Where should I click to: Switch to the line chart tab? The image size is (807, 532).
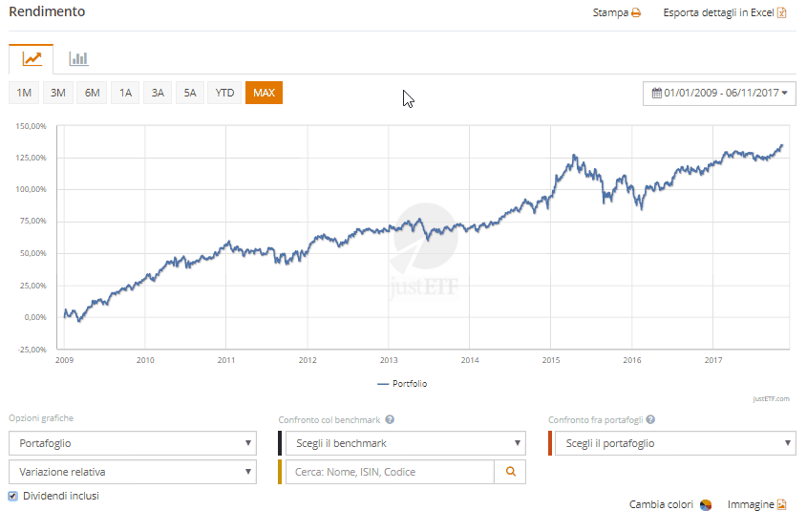[x=32, y=58]
